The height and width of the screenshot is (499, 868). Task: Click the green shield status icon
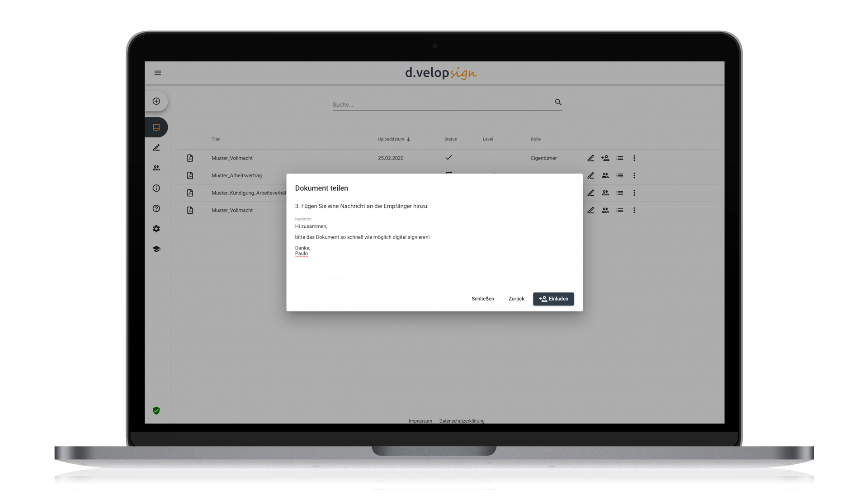[x=156, y=410]
